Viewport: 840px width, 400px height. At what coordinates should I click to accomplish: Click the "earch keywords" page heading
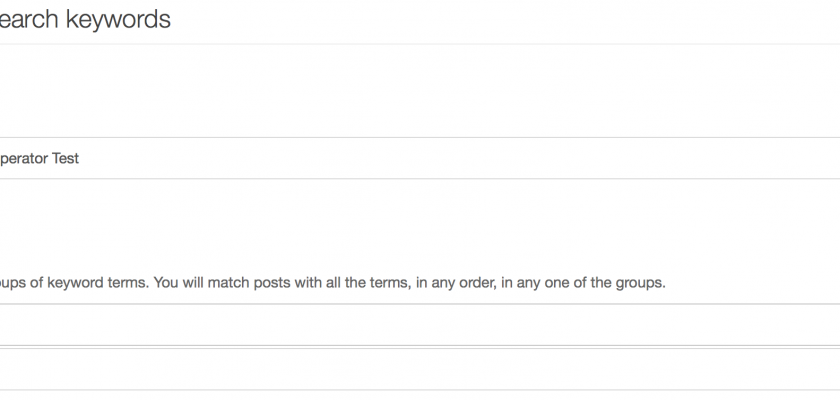point(85,19)
